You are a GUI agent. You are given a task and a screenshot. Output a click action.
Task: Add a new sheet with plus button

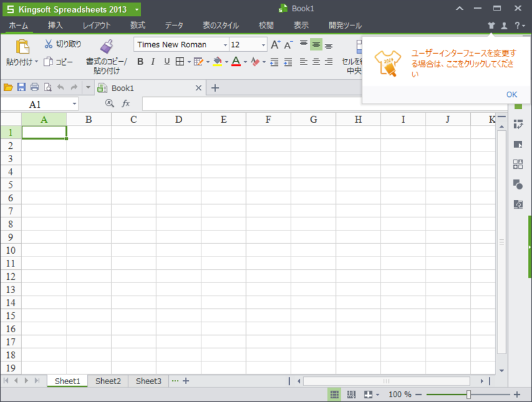(x=186, y=381)
